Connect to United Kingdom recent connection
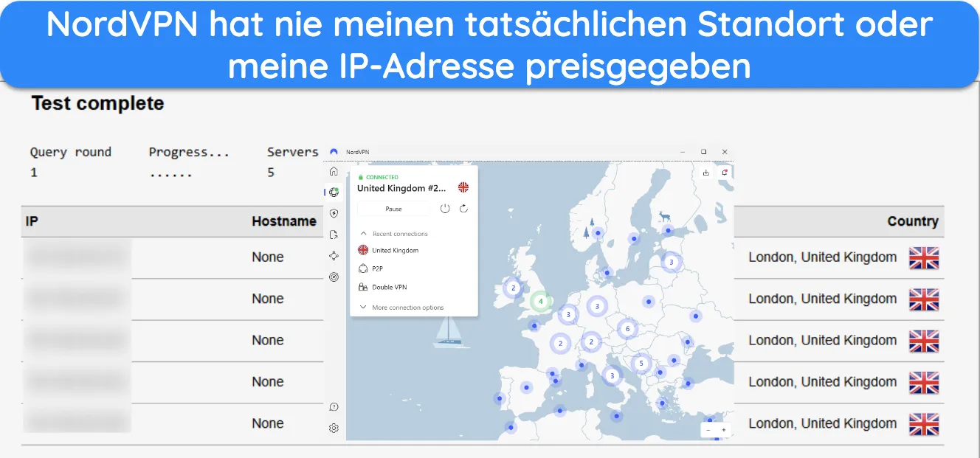The height and width of the screenshot is (458, 980). (x=388, y=251)
